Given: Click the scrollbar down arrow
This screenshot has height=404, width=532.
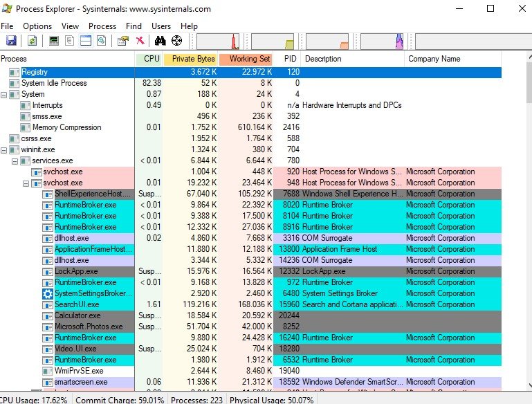Looking at the screenshot, I should (530, 386).
